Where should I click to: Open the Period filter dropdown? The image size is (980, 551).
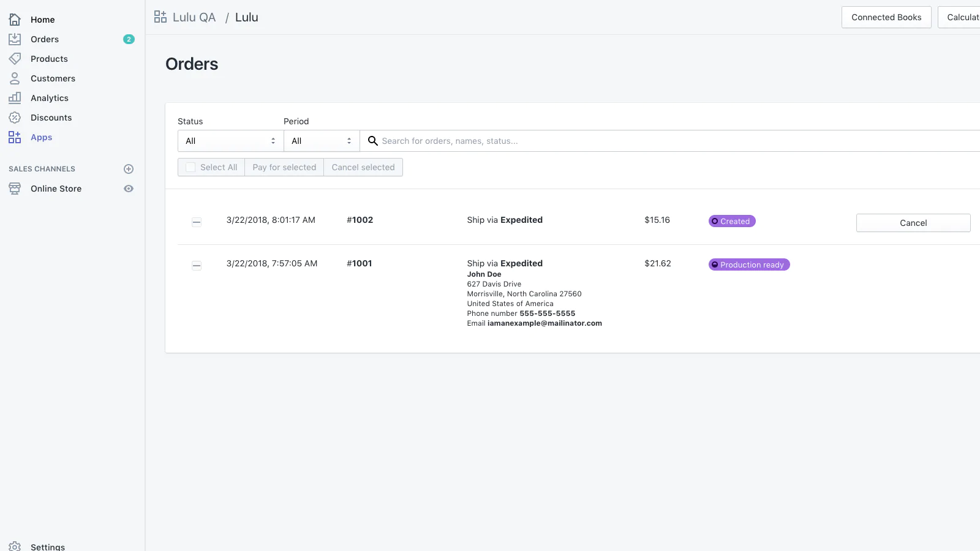(321, 141)
